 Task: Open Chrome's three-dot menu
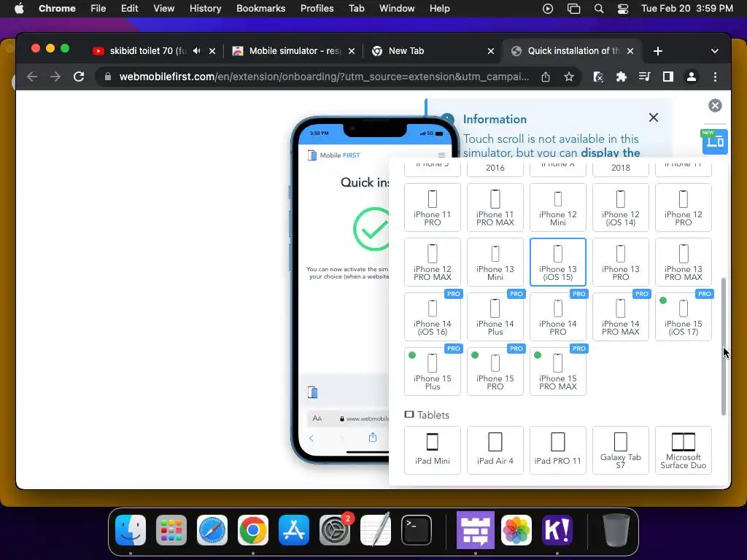(715, 77)
